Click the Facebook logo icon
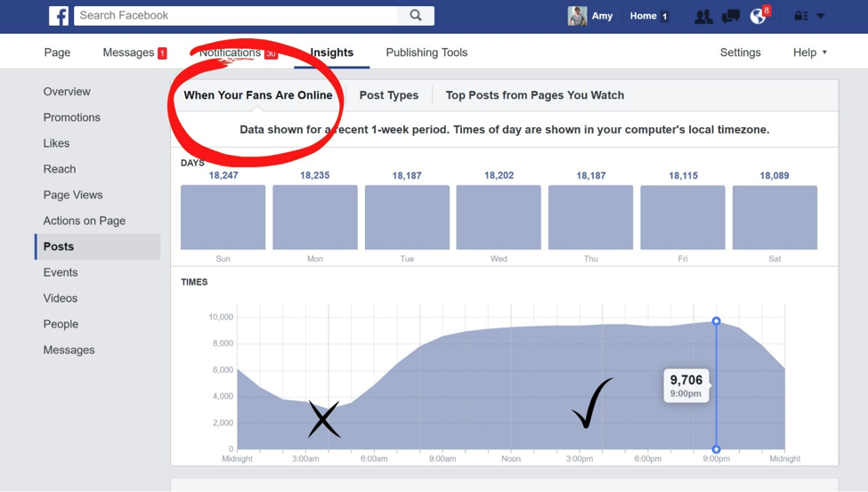 point(59,15)
